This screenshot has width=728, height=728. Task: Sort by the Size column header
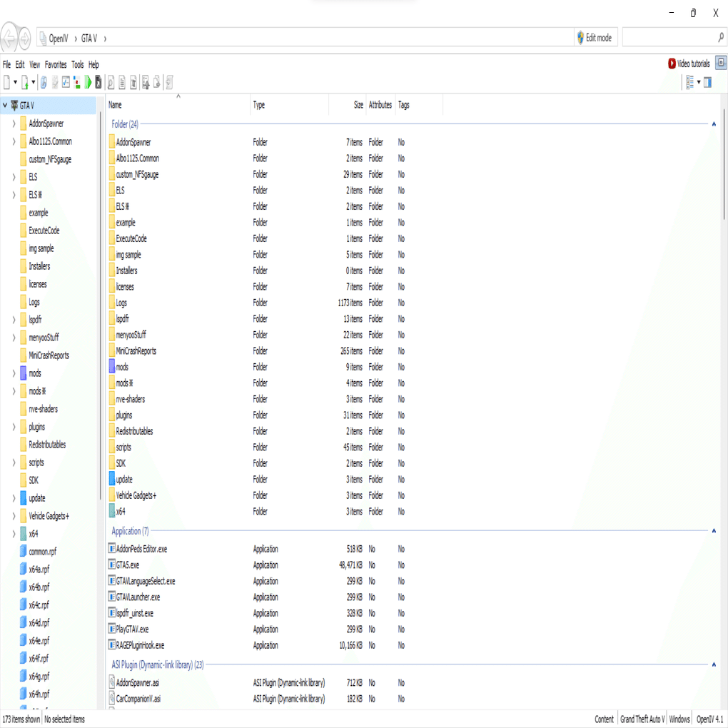(348, 105)
